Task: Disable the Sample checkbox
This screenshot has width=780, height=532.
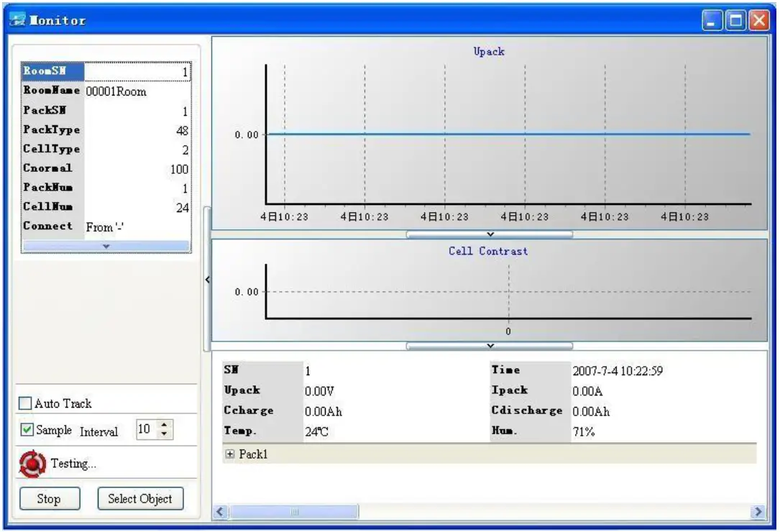Action: click(26, 429)
